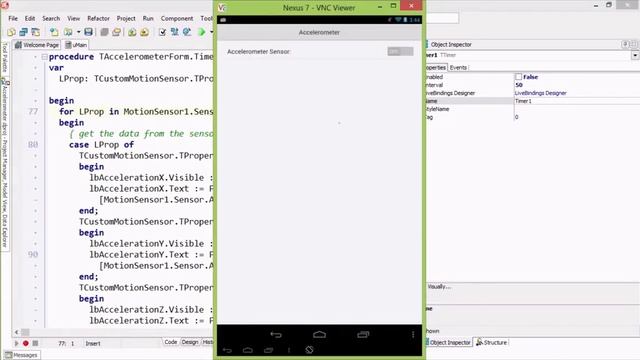Toggle the Accelerometer Sensor switch in VNC Viewer
Image resolution: width=640 pixels, height=360 pixels.
point(400,51)
